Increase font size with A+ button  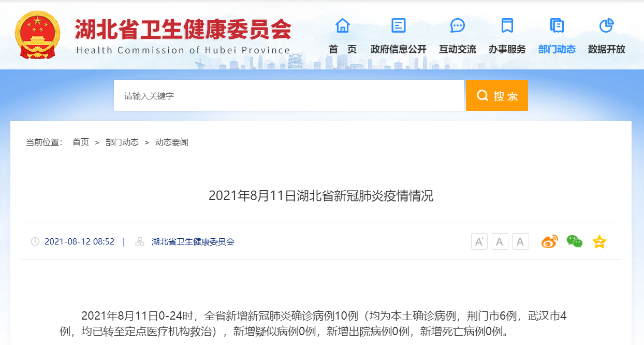[x=479, y=241]
